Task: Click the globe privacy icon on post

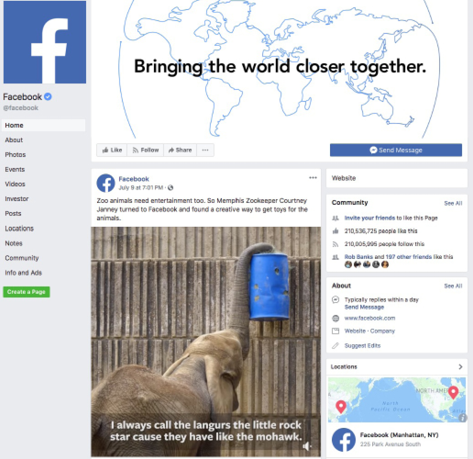Action: (x=171, y=188)
